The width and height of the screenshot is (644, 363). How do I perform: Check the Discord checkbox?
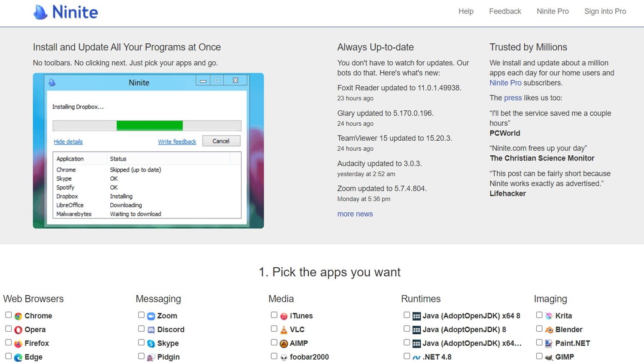click(x=141, y=329)
